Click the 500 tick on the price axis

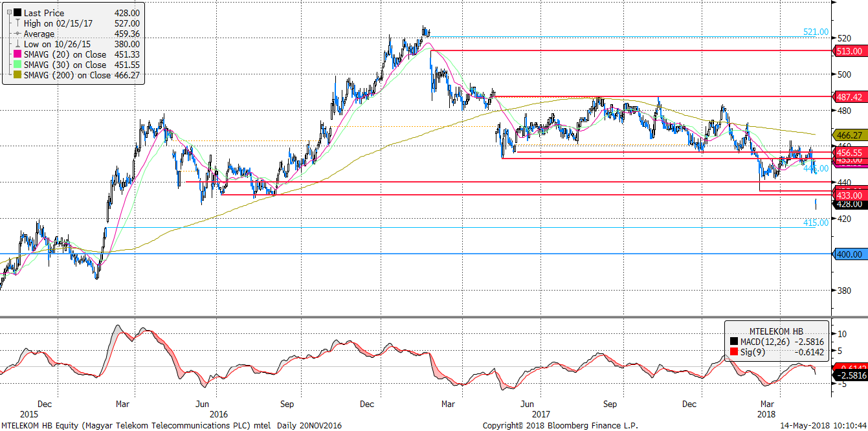tap(843, 74)
